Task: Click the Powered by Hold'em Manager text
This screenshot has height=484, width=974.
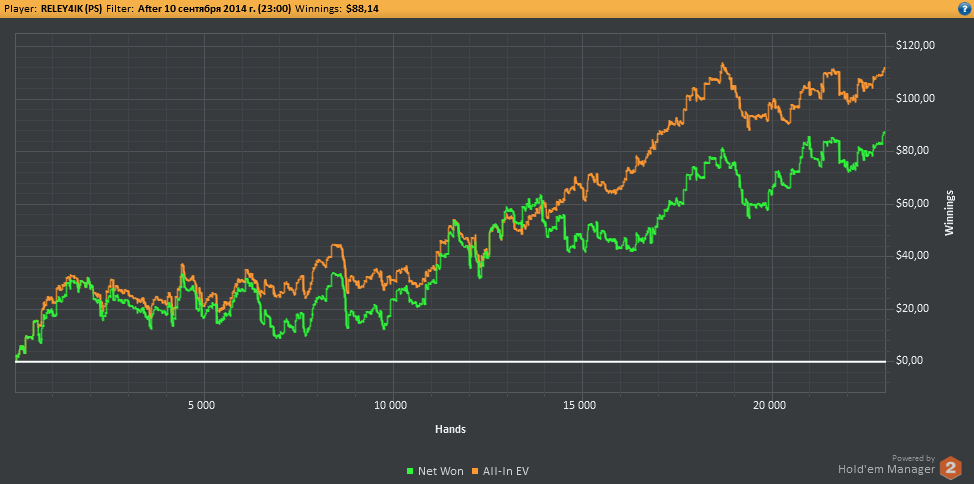Action: pos(886,464)
